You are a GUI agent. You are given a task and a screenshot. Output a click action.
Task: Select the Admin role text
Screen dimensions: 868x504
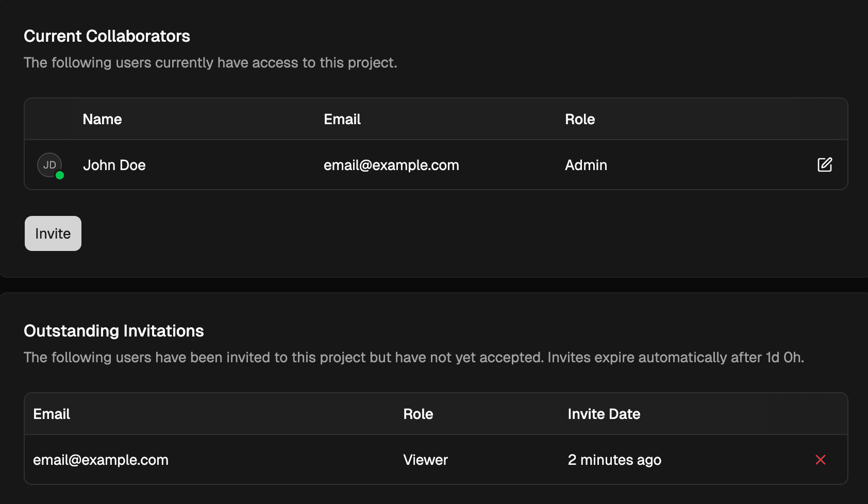coord(586,165)
